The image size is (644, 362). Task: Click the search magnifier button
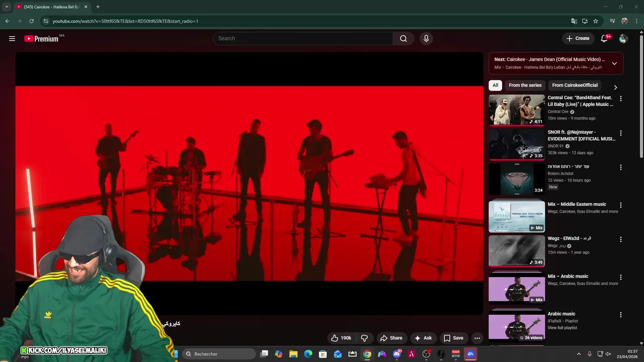coord(404,39)
